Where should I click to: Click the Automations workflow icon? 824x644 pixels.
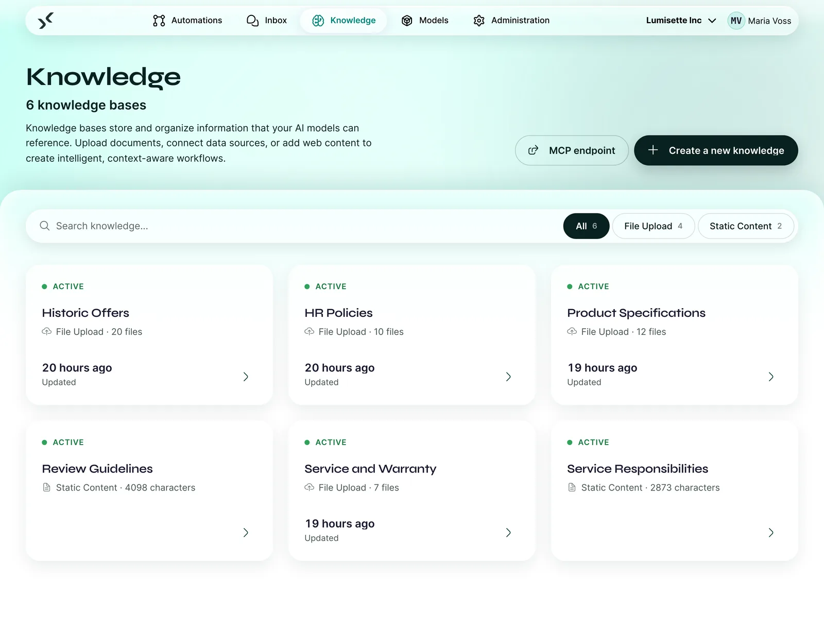tap(159, 21)
